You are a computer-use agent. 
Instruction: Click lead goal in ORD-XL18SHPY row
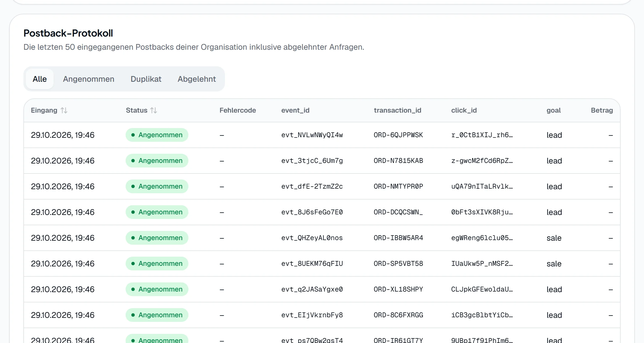pos(554,289)
